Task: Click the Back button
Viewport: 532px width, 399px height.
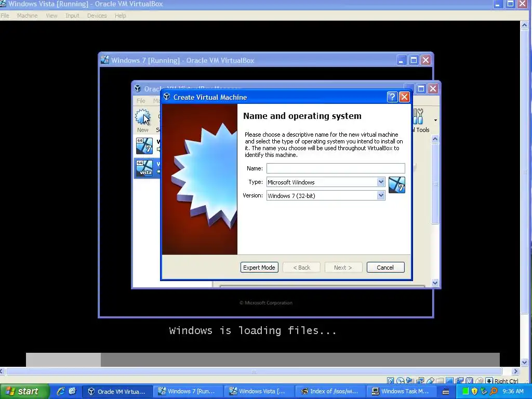Action: pyautogui.click(x=301, y=268)
